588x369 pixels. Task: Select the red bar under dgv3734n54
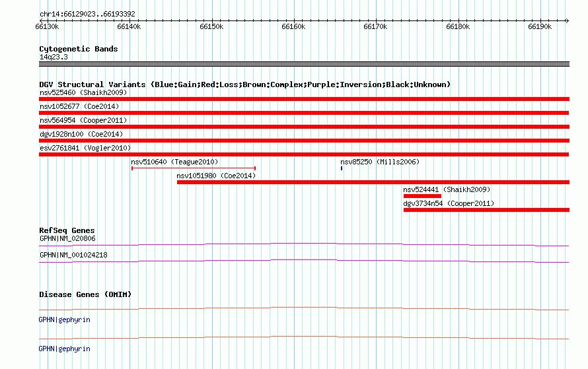[x=486, y=210]
